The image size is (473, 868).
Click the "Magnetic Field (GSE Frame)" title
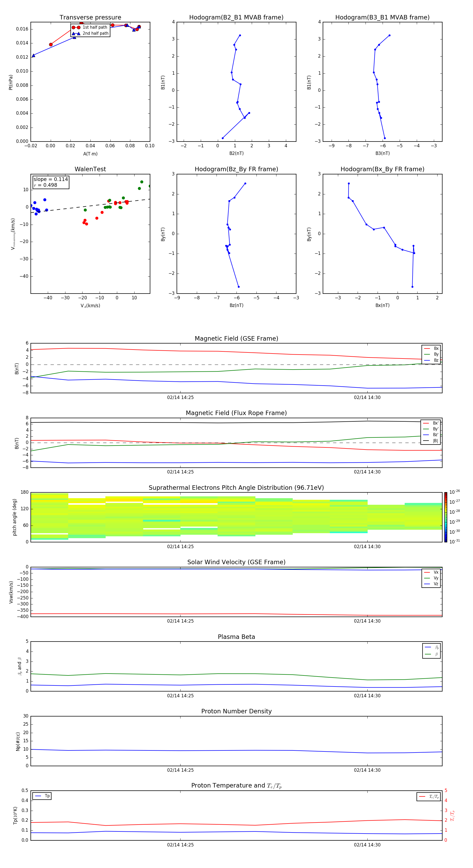coord(236,339)
